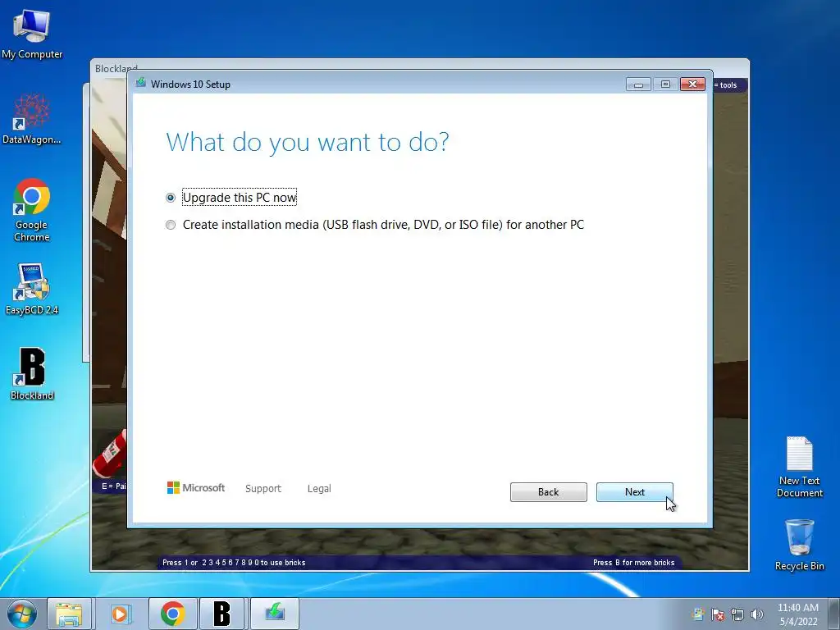Click the "= tools" label in Blockland

pos(725,85)
